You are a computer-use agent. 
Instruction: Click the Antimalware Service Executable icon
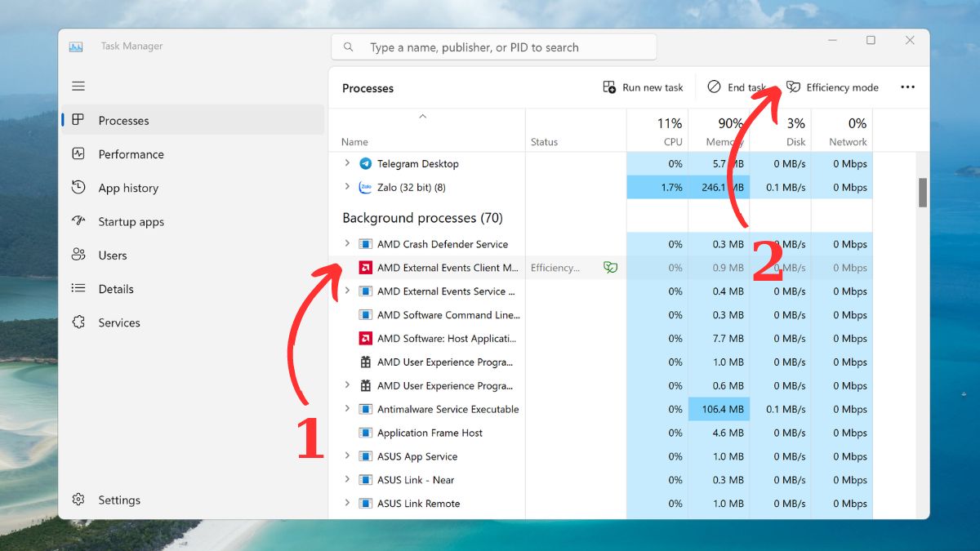(366, 409)
